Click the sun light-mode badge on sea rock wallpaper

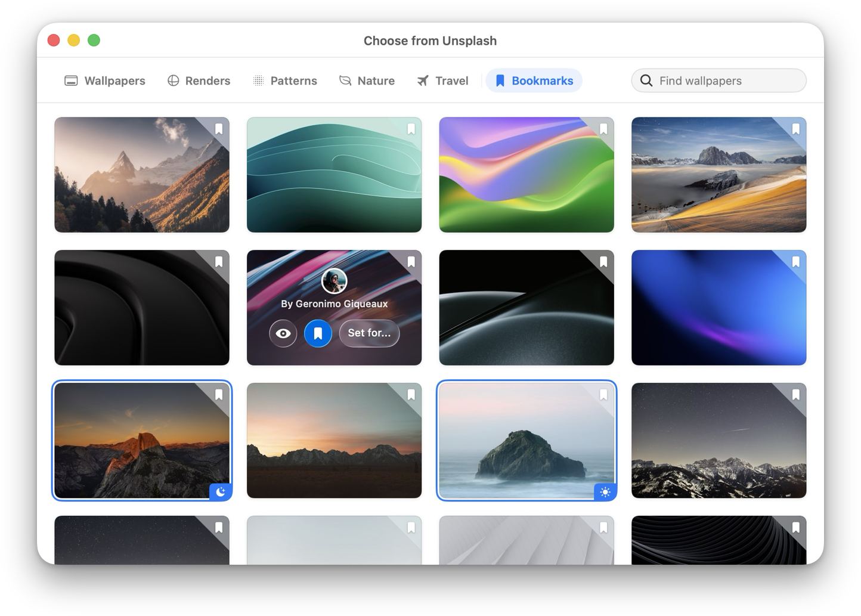tap(605, 492)
